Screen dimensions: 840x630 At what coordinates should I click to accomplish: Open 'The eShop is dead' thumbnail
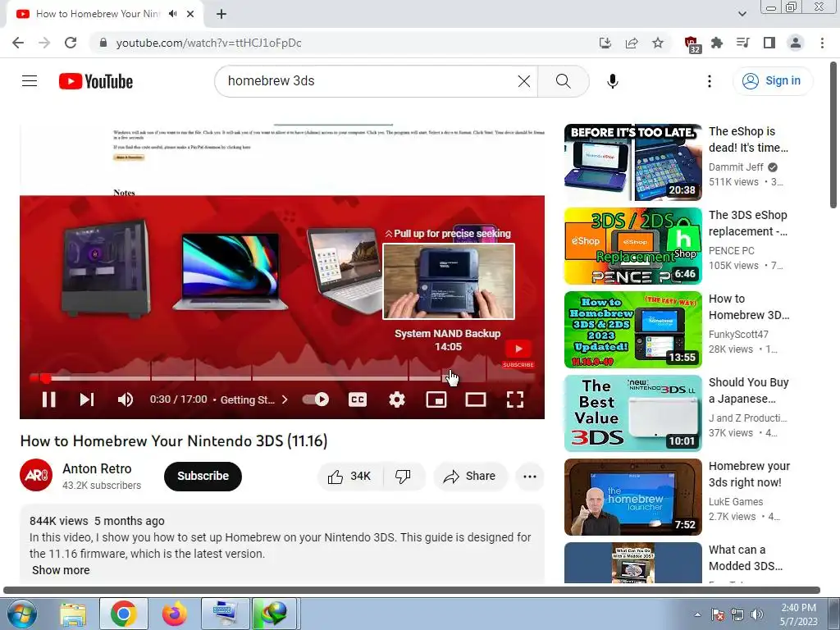632,162
